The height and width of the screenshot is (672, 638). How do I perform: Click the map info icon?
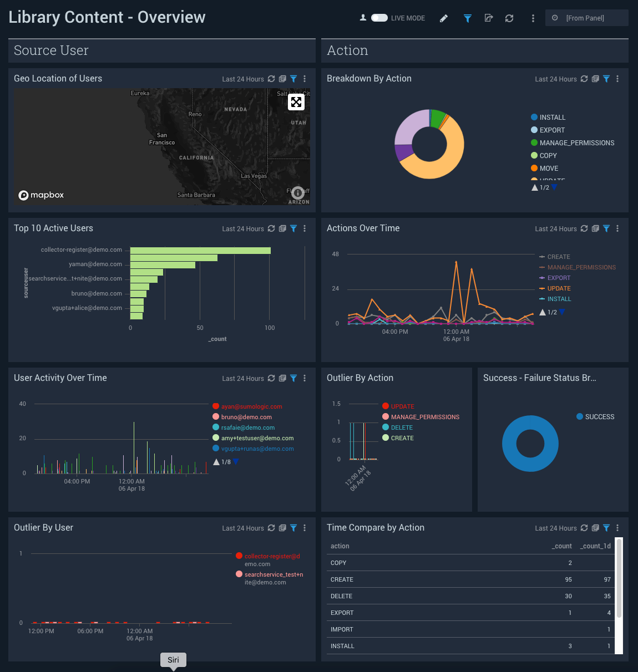coord(298,193)
